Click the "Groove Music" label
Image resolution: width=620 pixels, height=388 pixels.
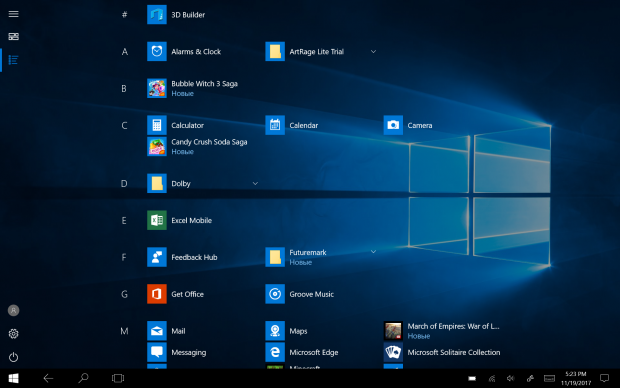pyautogui.click(x=312, y=294)
